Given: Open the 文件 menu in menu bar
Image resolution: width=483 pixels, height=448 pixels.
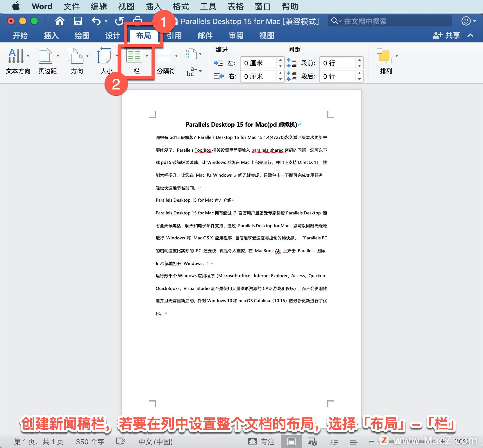Looking at the screenshot, I should pos(71,6).
